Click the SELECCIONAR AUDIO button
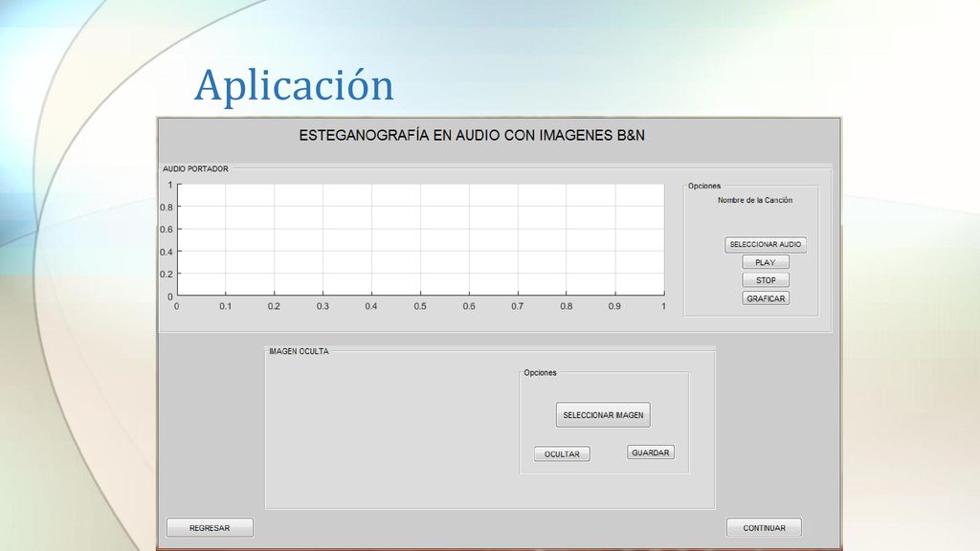 pos(765,244)
